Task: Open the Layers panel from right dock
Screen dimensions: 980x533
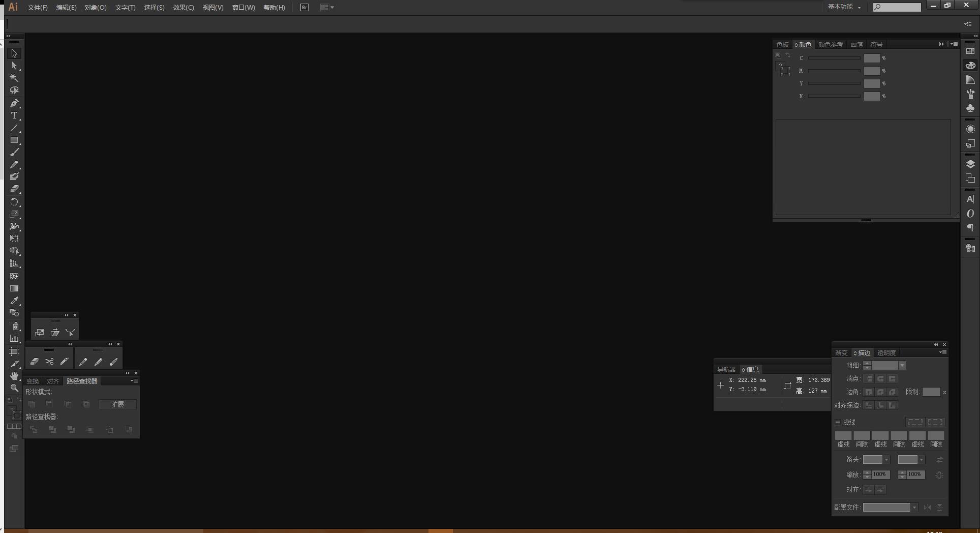Action: (x=970, y=164)
